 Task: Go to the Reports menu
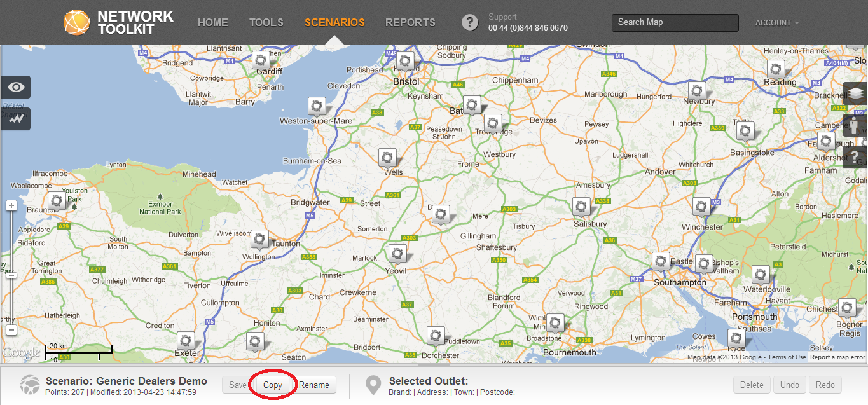(x=410, y=22)
